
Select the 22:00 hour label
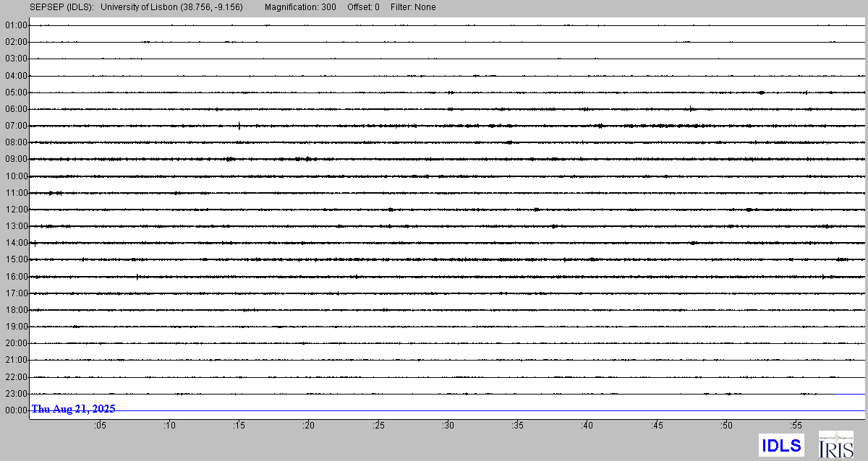16,377
